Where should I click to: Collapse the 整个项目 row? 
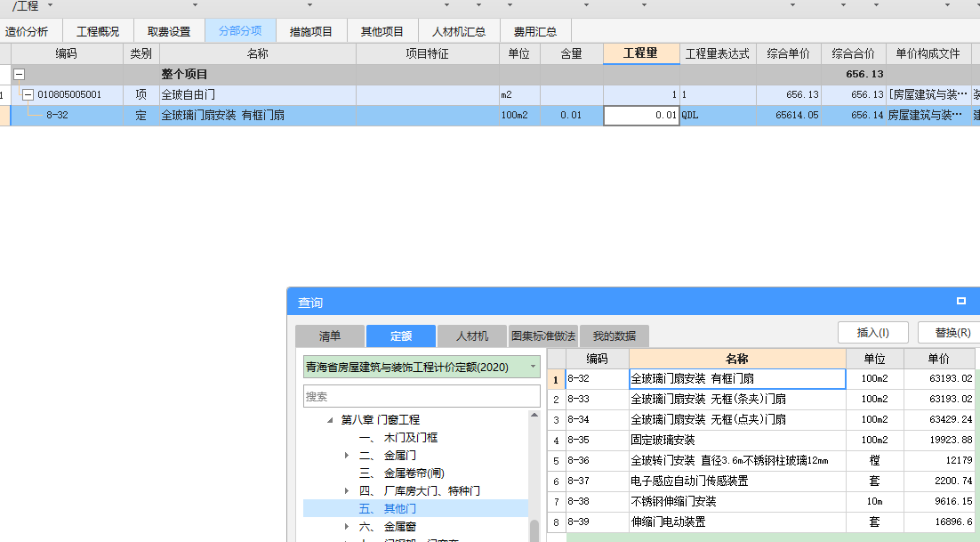click(x=20, y=75)
